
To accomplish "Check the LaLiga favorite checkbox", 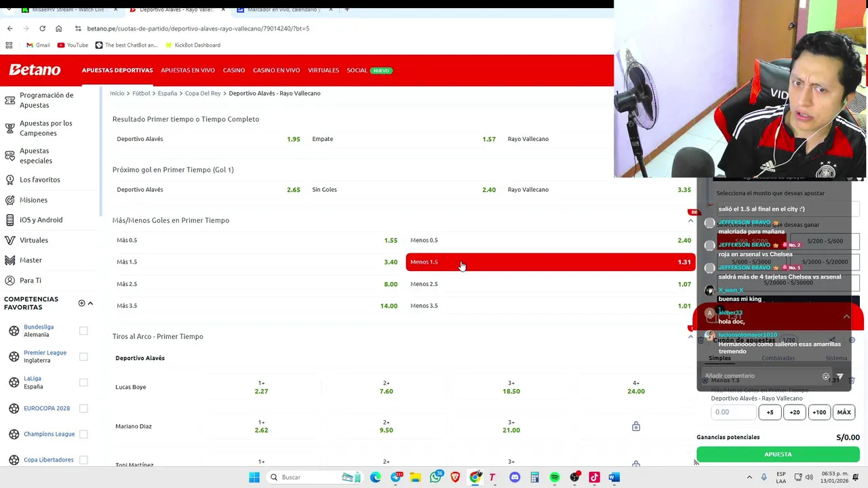I will pyautogui.click(x=83, y=382).
